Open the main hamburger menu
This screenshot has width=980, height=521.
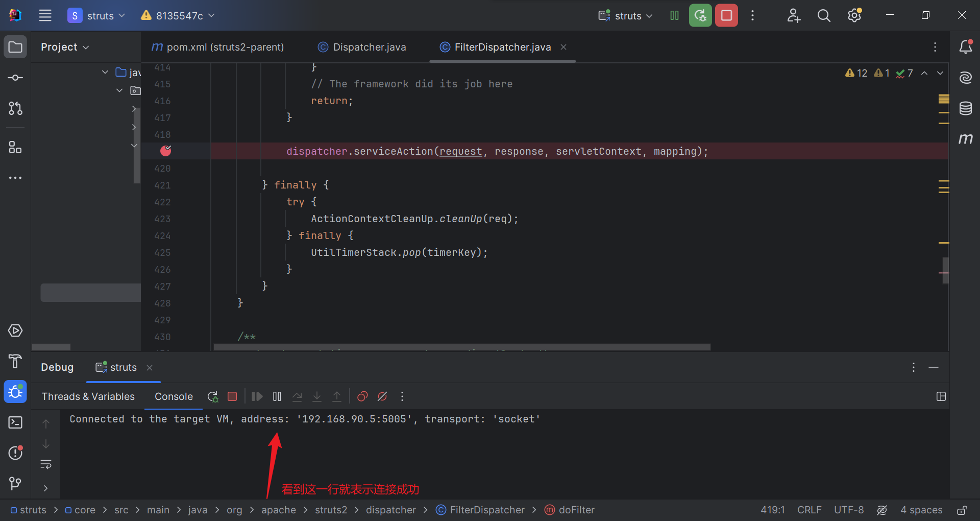click(45, 15)
